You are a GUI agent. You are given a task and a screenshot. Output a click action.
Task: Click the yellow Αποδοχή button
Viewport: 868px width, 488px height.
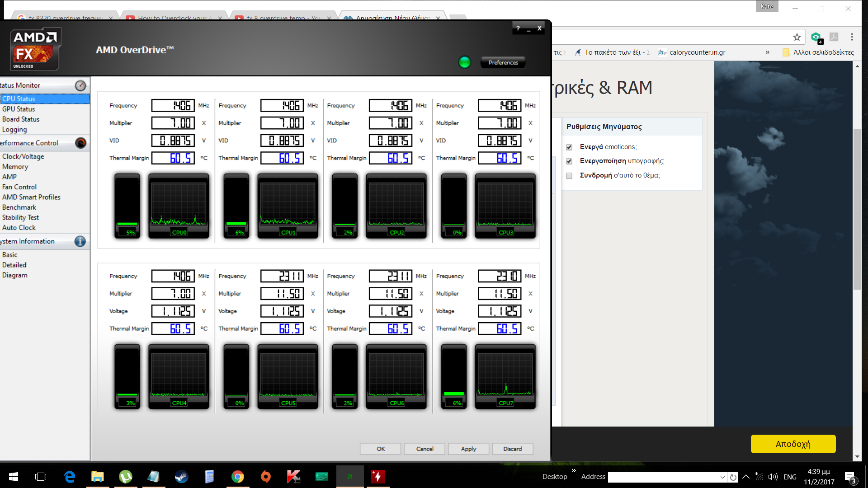tap(793, 444)
